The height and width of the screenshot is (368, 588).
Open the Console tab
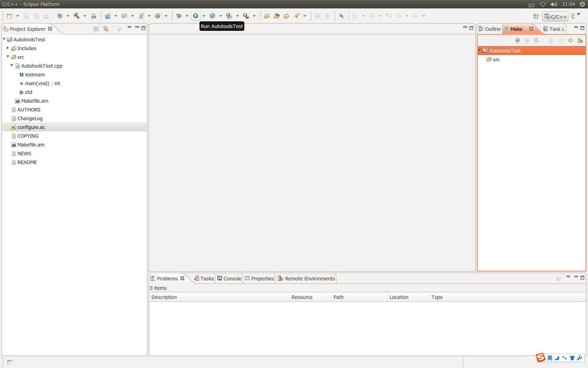(x=229, y=279)
